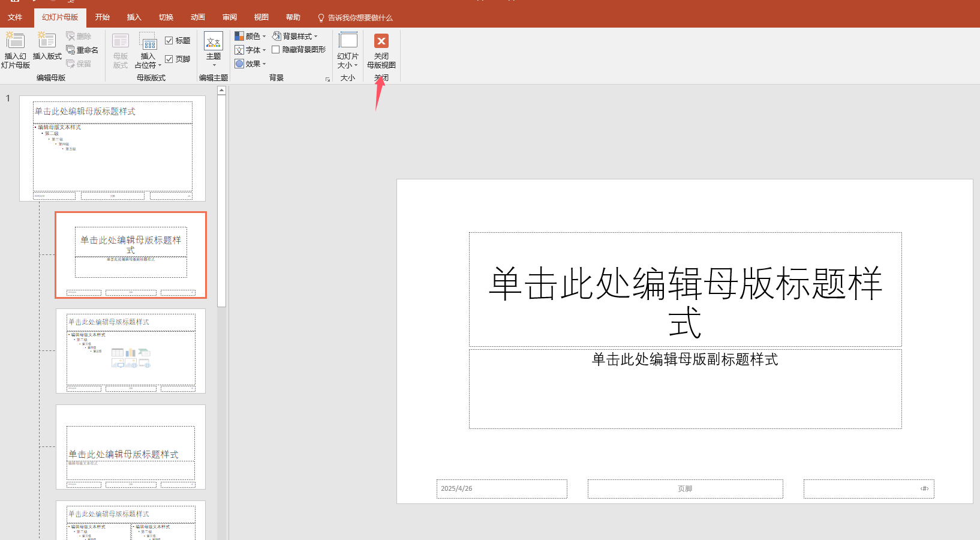This screenshot has width=980, height=540.
Task: Switch to the Insert ribbon tab
Action: point(134,17)
